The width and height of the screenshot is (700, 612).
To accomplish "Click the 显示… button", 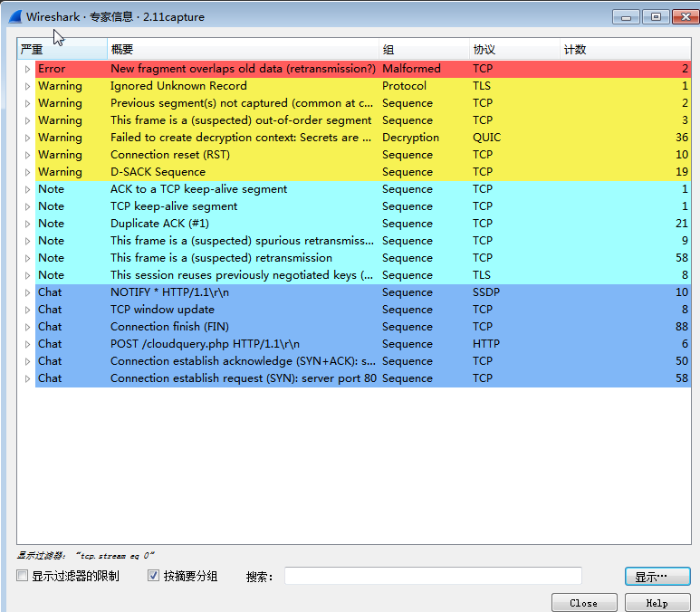I will point(657,577).
